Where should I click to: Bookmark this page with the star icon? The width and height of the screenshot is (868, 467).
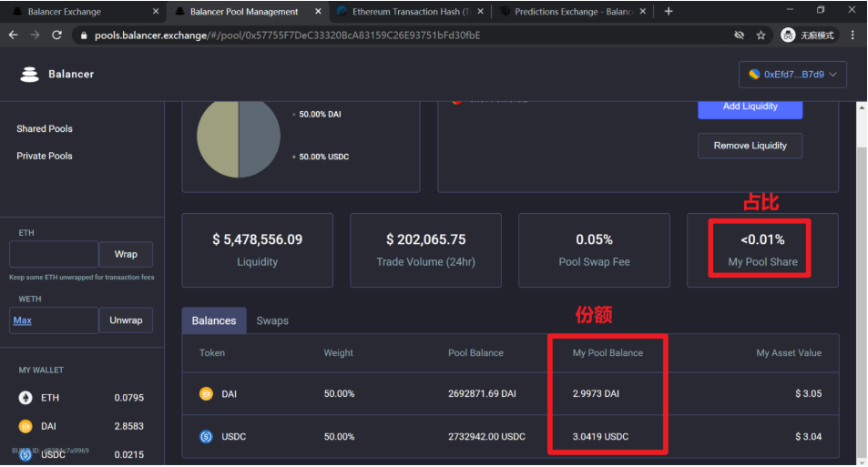(x=761, y=36)
